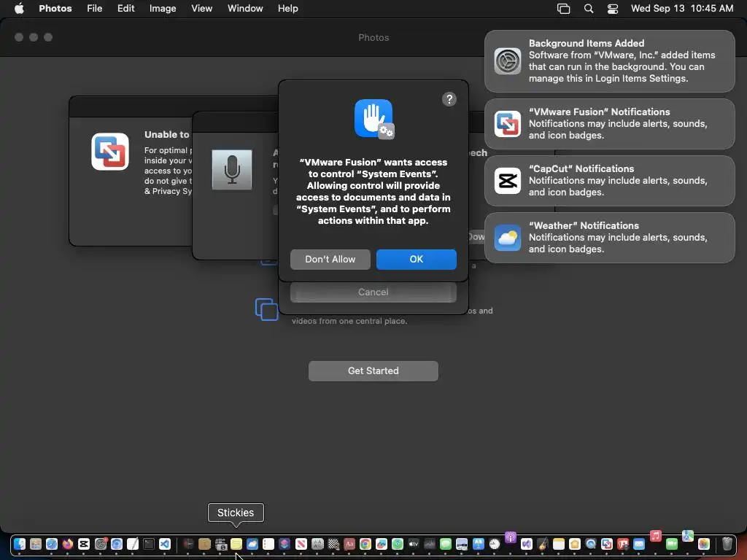Open the Photos menu in menu bar
Image resolution: width=747 pixels, height=560 pixels.
coord(55,9)
